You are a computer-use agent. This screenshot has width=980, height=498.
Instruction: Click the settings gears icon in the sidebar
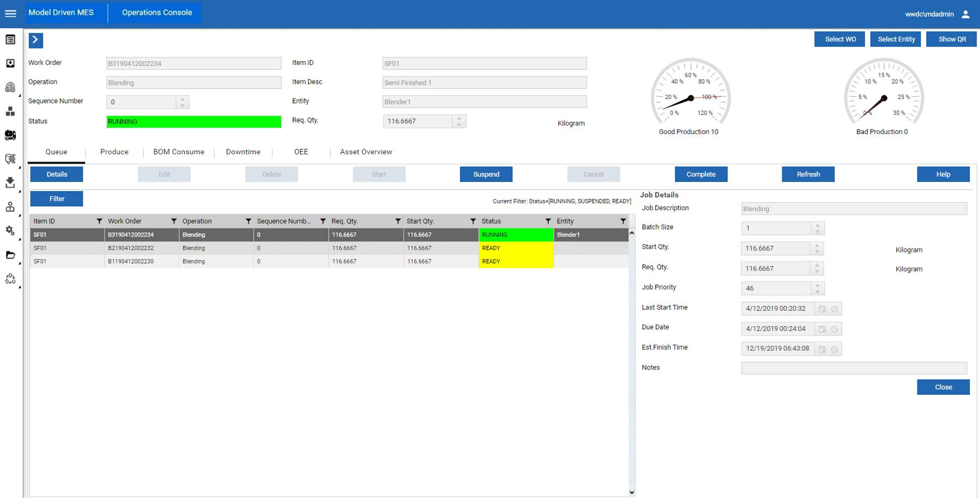tap(11, 231)
